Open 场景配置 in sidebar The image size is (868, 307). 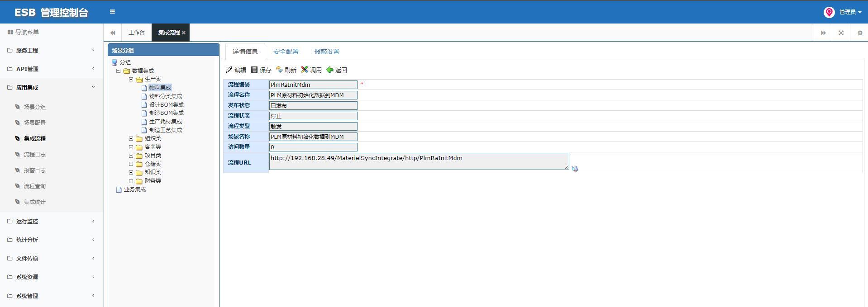click(35, 123)
